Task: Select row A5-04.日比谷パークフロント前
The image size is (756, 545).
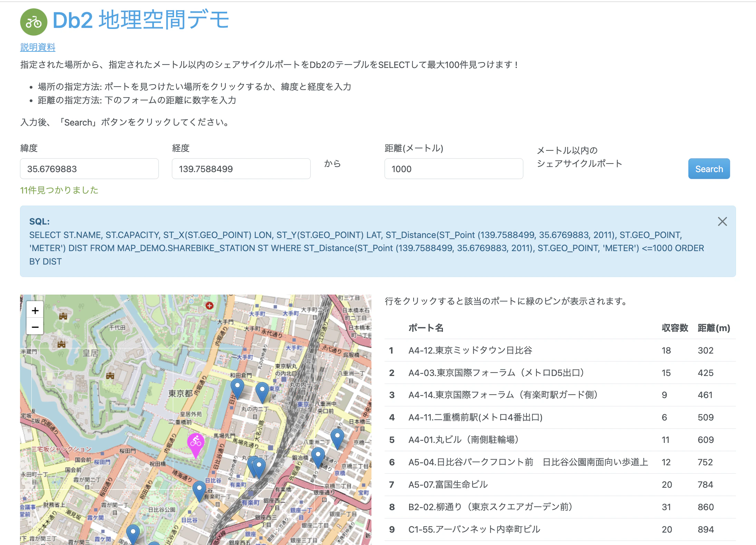Action: [560, 462]
